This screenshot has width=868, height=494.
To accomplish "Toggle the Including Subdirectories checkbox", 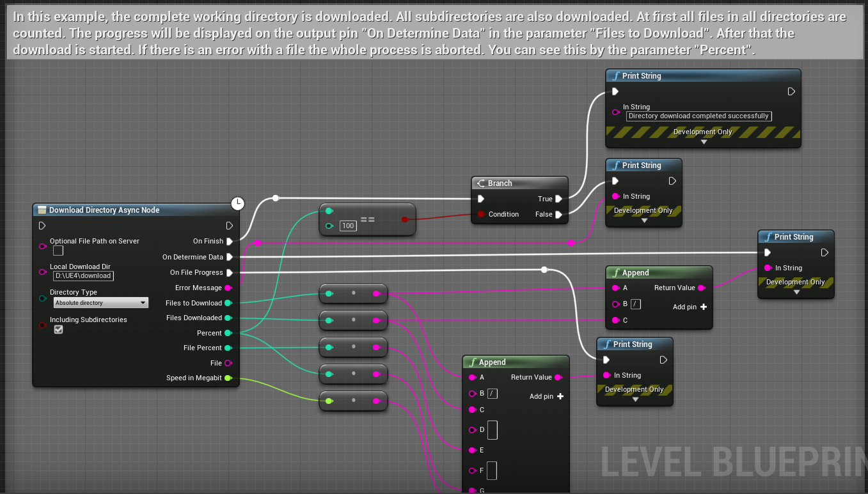I will [x=58, y=330].
